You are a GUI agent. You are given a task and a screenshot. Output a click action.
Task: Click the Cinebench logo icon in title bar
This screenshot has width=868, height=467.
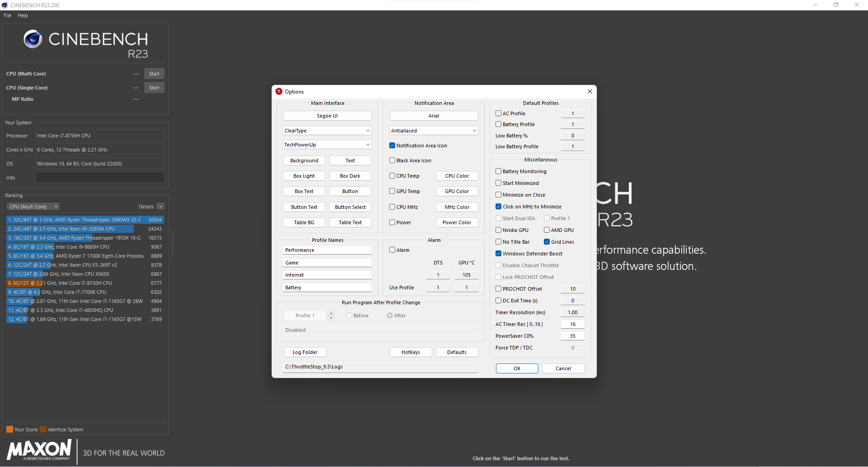tap(5, 5)
